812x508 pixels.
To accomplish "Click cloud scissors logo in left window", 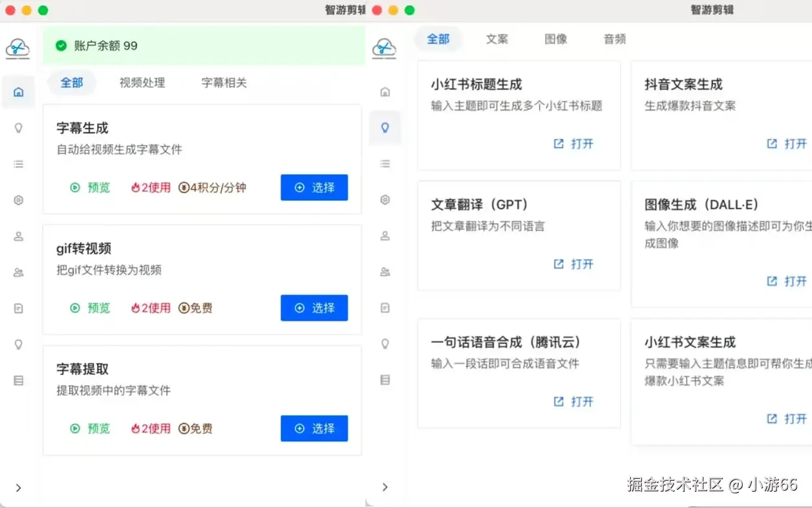I will click(x=18, y=48).
